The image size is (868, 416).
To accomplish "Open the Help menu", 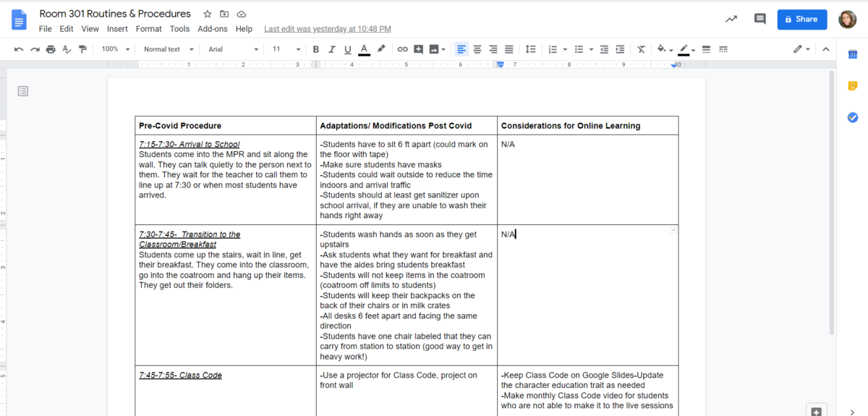I will (x=244, y=29).
